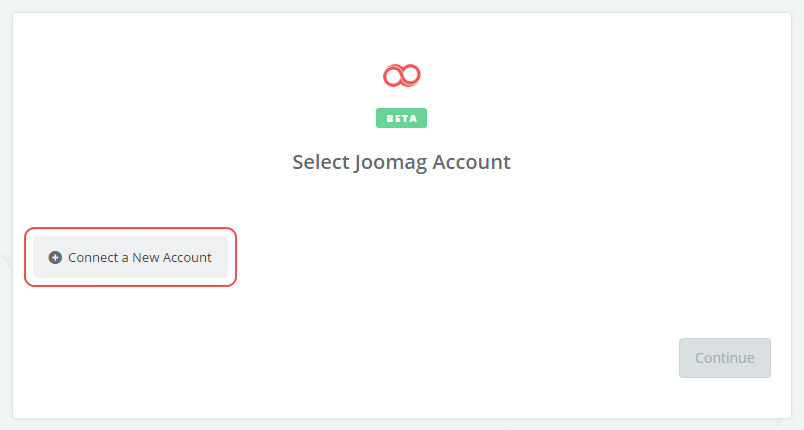
Task: Choose the highlighted Connect a New Account option
Action: point(130,257)
